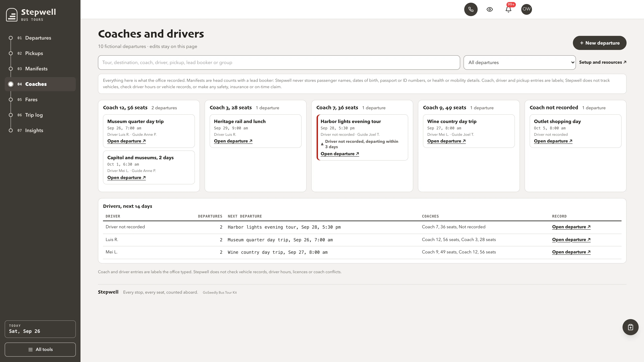Screen dimensions: 644x362
Task: Open notifications bell with 99+ badge
Action: (508, 9)
